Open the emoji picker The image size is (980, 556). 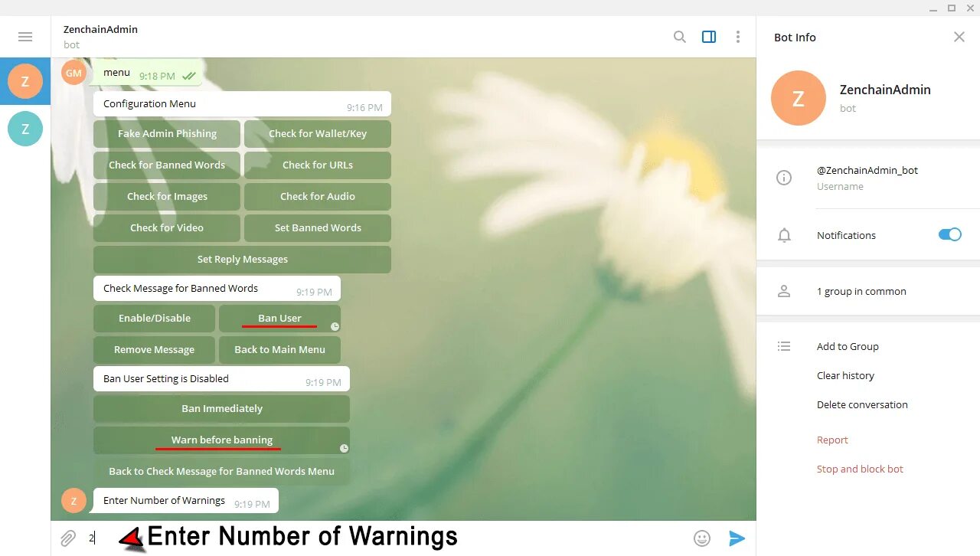[x=702, y=538]
